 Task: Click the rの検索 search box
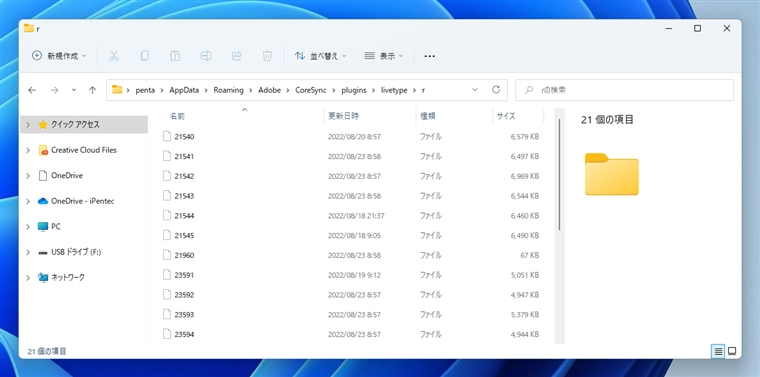point(624,90)
